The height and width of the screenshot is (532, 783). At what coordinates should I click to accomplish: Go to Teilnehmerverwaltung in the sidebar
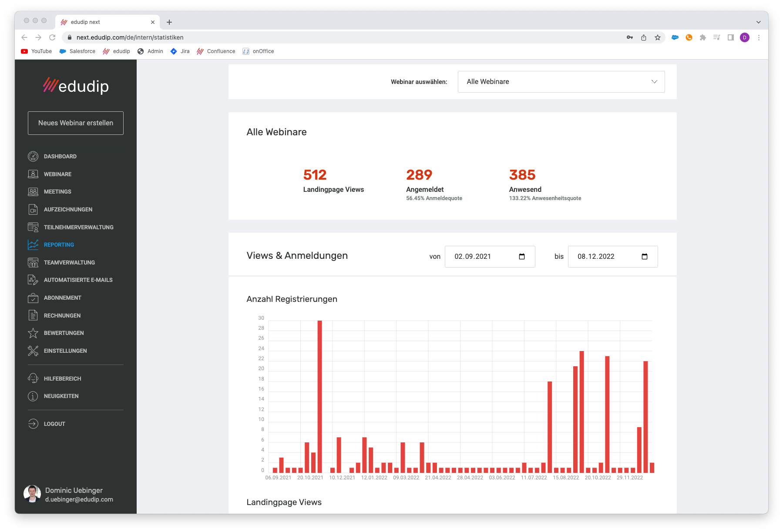pyautogui.click(x=78, y=227)
